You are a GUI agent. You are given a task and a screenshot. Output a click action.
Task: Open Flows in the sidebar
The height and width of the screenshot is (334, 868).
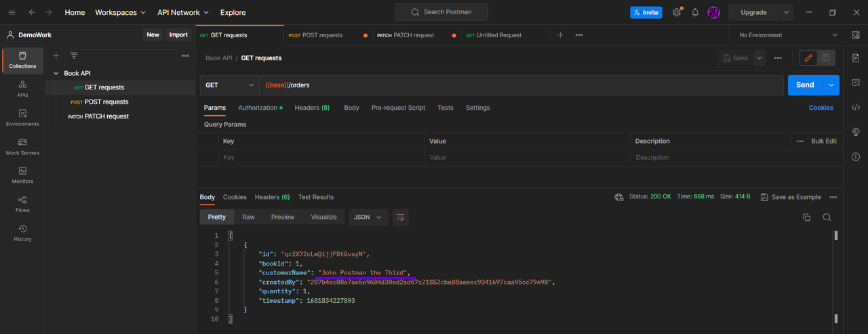pos(22,204)
